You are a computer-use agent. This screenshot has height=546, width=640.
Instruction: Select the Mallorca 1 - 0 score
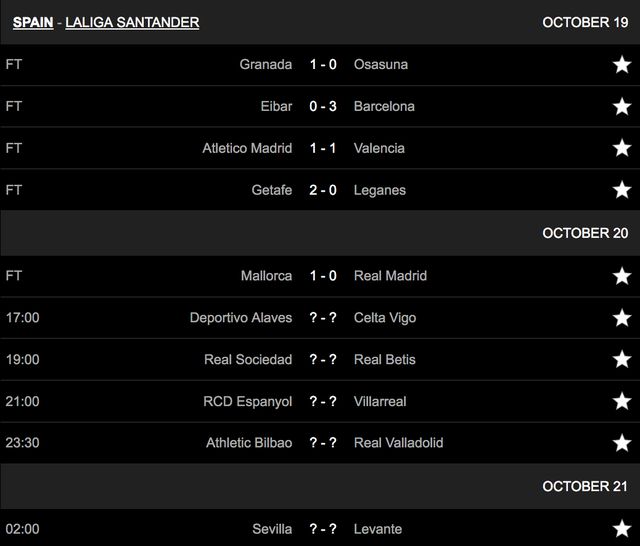323,275
